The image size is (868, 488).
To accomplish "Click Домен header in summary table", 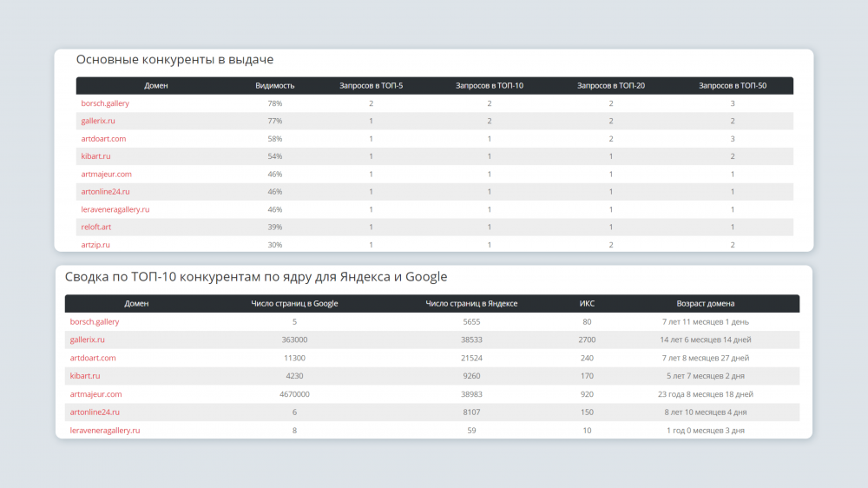I will point(136,304).
